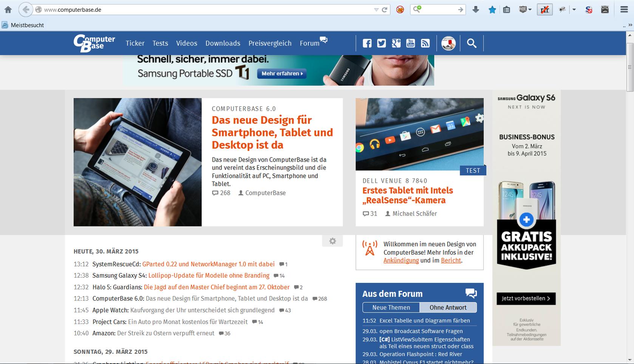Reload the page with the refresh icon
This screenshot has height=364, width=634.
tap(385, 10)
